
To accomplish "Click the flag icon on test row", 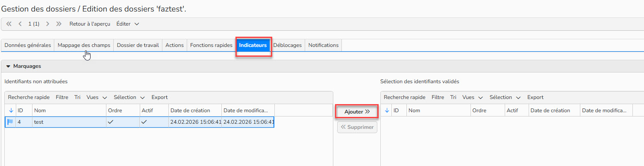I will pos(10,122).
